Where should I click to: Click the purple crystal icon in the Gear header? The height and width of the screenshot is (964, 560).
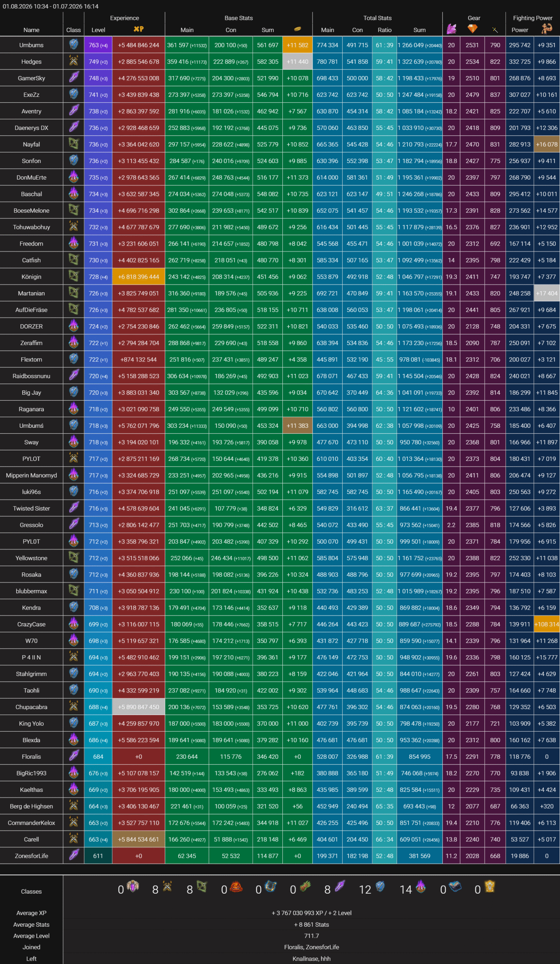pos(452,29)
